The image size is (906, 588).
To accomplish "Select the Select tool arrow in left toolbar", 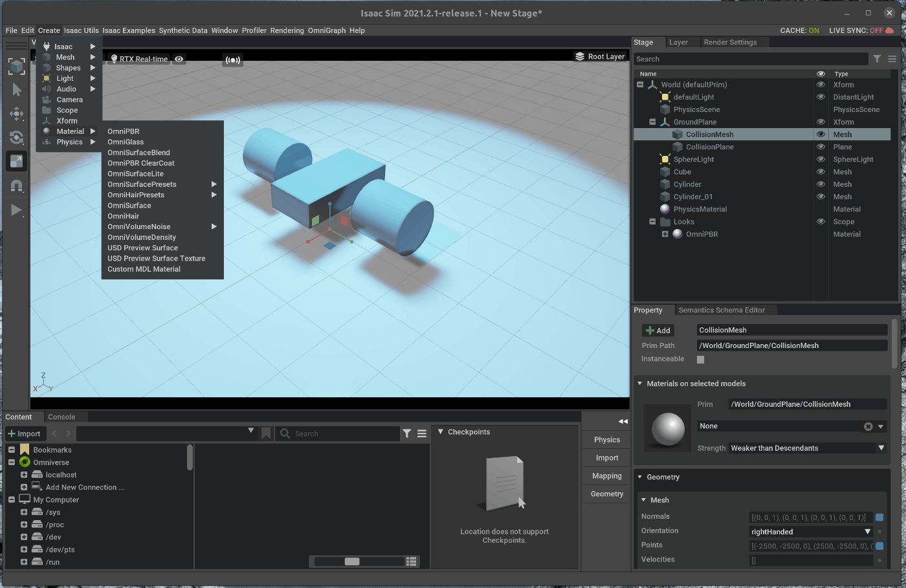I will 17,89.
